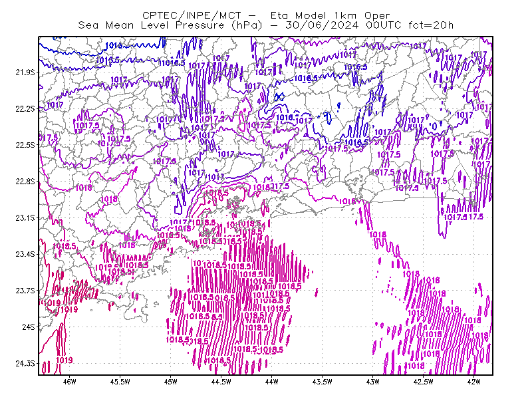The image size is (532, 411).
Task: Click the 44W longitude tick label
Action: click(x=272, y=382)
